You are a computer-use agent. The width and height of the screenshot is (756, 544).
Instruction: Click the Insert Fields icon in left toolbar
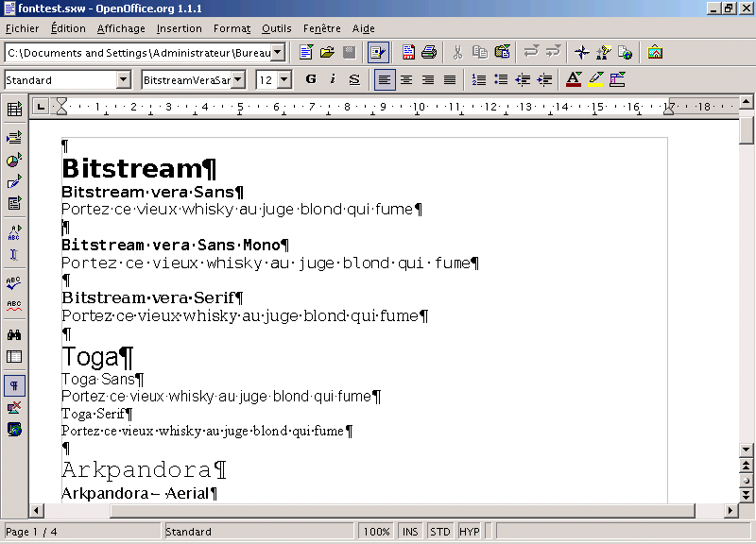[14, 138]
